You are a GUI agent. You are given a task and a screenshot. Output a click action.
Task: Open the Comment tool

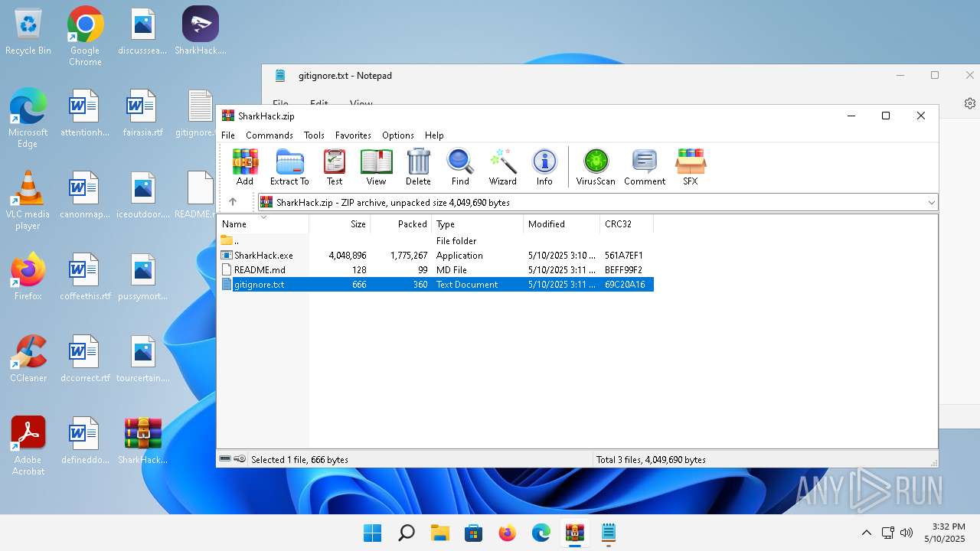[645, 167]
